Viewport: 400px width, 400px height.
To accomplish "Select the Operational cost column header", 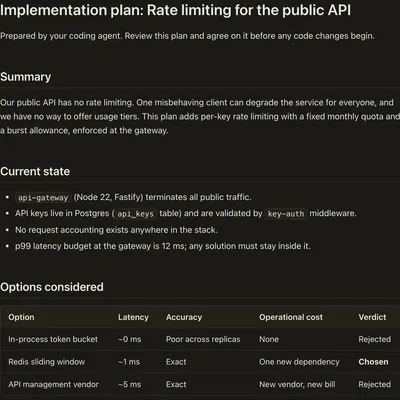I will 291,317.
